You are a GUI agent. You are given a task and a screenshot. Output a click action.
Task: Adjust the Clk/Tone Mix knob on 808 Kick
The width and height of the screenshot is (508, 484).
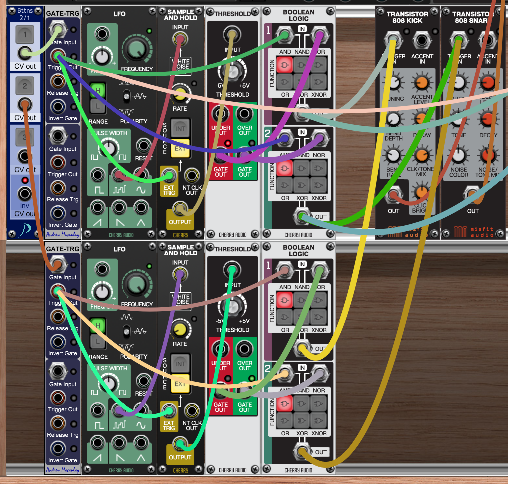pyautogui.click(x=421, y=155)
